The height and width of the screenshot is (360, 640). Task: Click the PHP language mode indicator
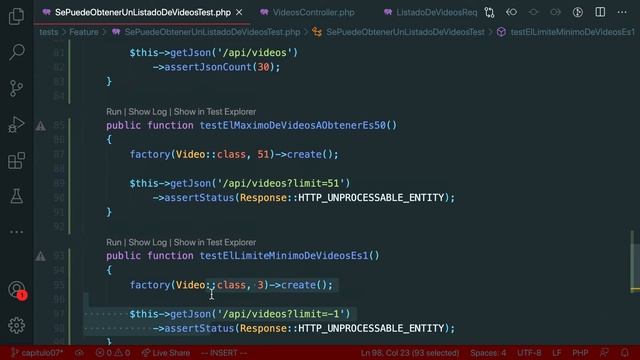pos(580,353)
